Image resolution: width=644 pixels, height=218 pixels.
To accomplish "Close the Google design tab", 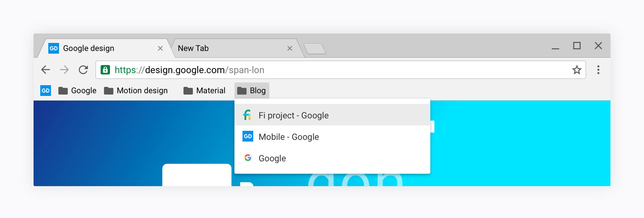I will 160,48.
